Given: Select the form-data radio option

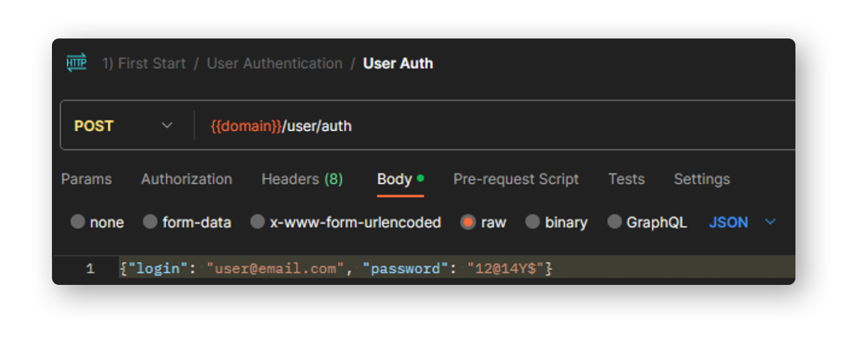Looking at the screenshot, I should (150, 222).
